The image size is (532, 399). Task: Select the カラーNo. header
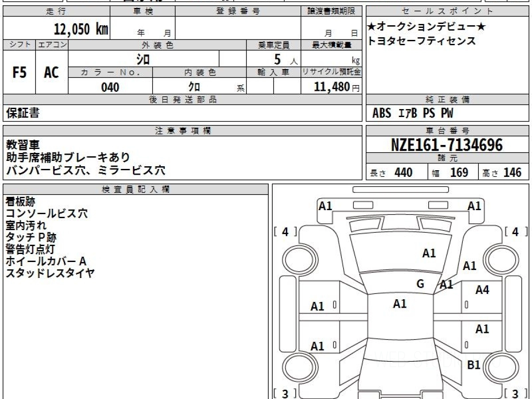tap(110, 72)
